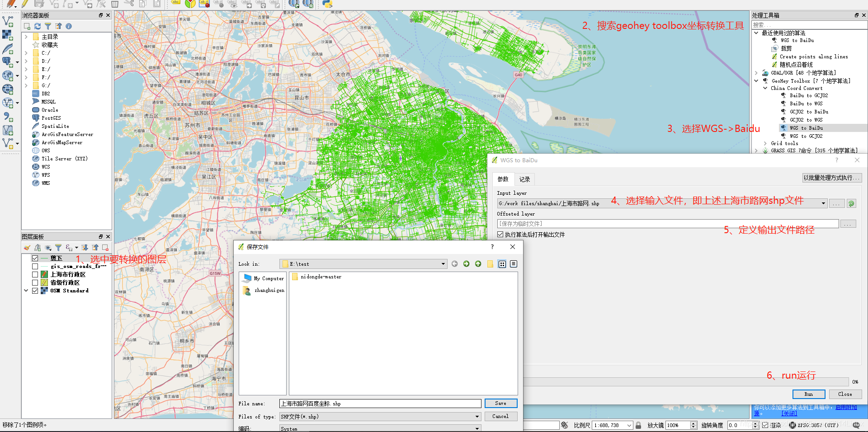868x432 pixels.
Task: Click messages log speech bubble in status bar
Action: (856, 425)
